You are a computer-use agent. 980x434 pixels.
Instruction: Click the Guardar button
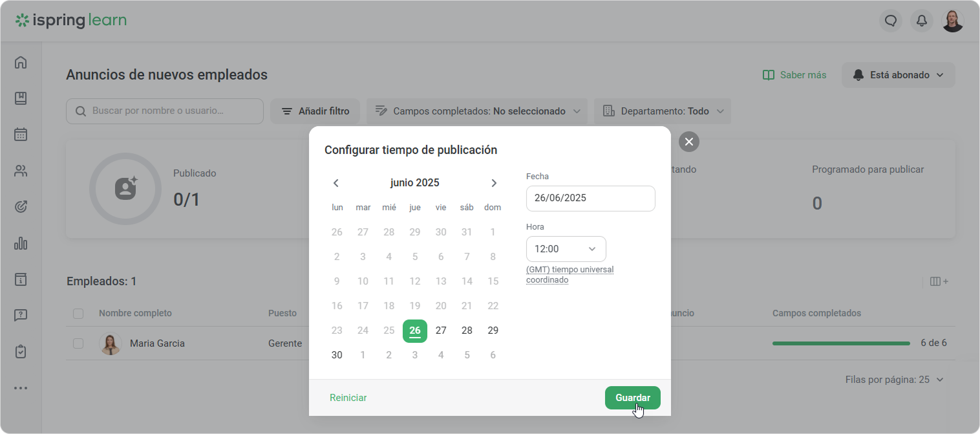pyautogui.click(x=632, y=398)
